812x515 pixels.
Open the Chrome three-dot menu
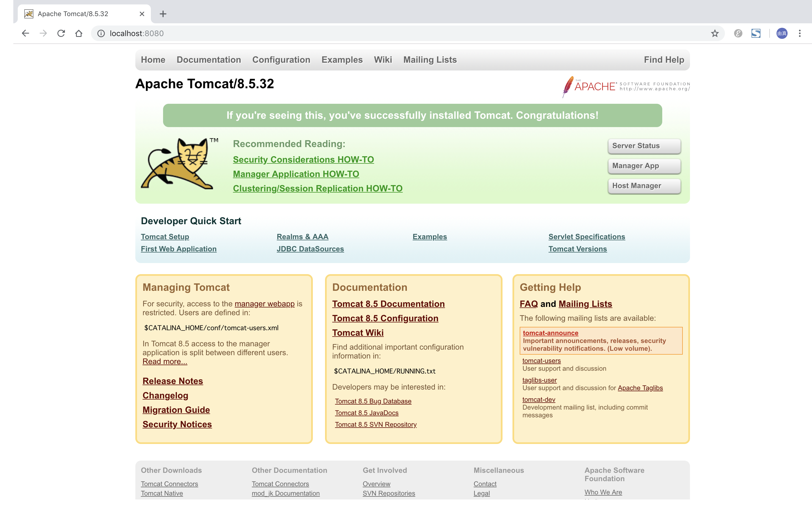pyautogui.click(x=800, y=33)
